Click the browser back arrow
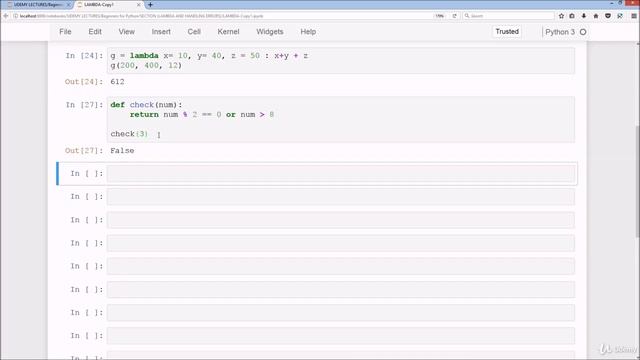Screen dimensions: 640x360 pyautogui.click(x=6, y=16)
